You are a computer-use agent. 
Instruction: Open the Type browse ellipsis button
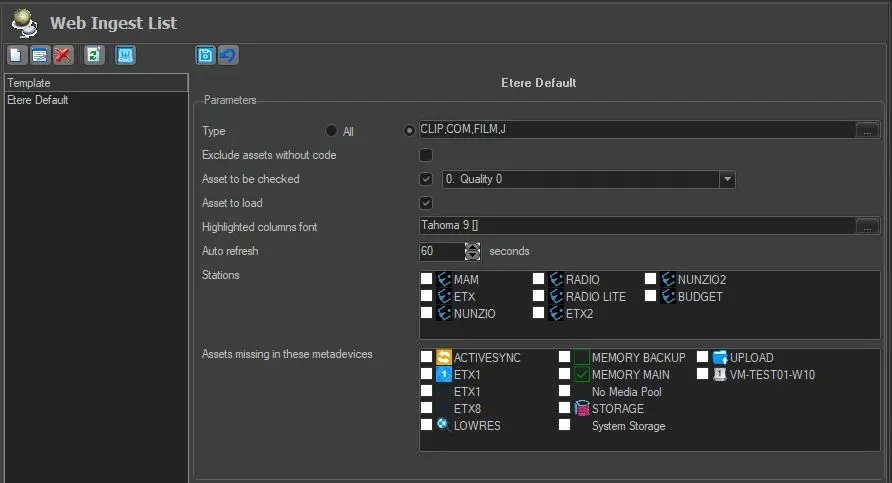coord(868,130)
